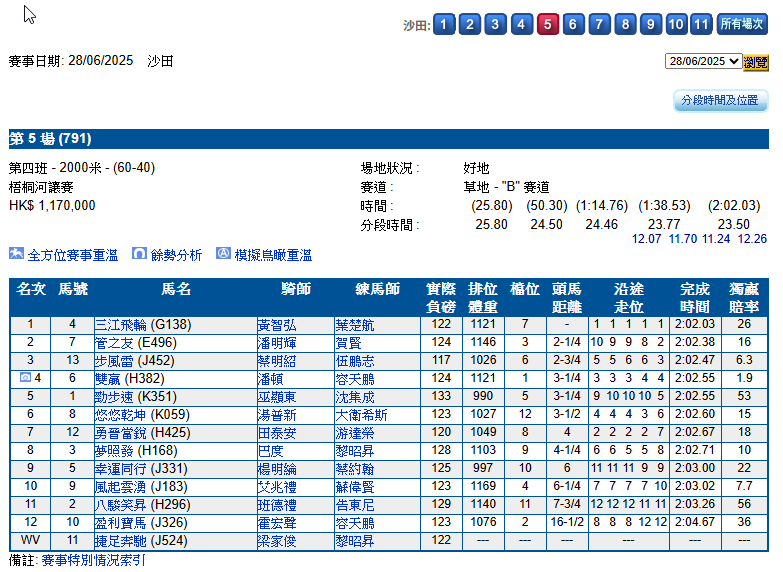Image resolution: width=783 pixels, height=572 pixels.
Task: Open horse 風起雲湧 (J183)
Action: click(x=141, y=487)
